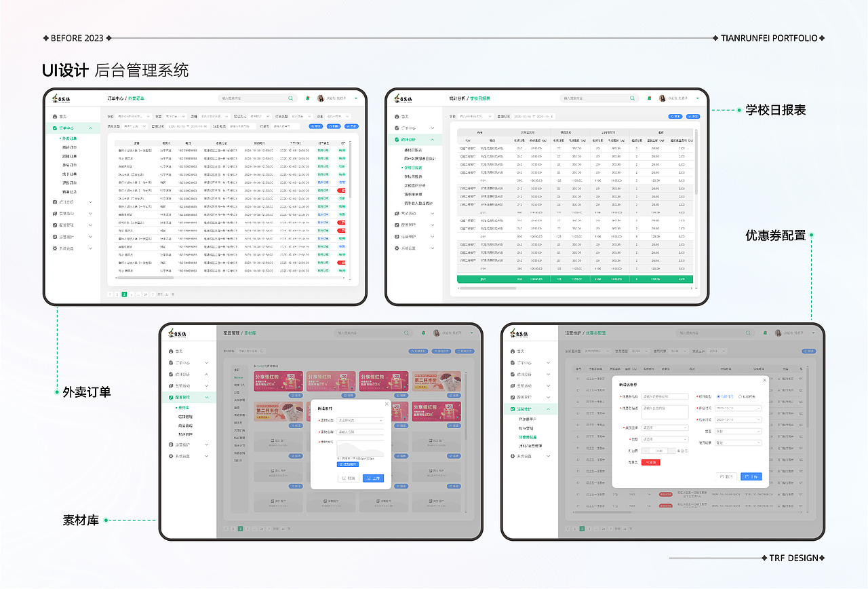Collapse the 订单中心 menu in the 外卖订单 sidebar
868x589 pixels.
[90, 128]
